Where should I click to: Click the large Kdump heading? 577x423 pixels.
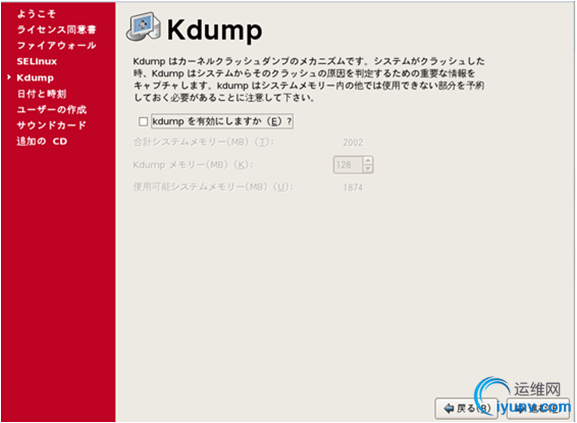click(215, 30)
